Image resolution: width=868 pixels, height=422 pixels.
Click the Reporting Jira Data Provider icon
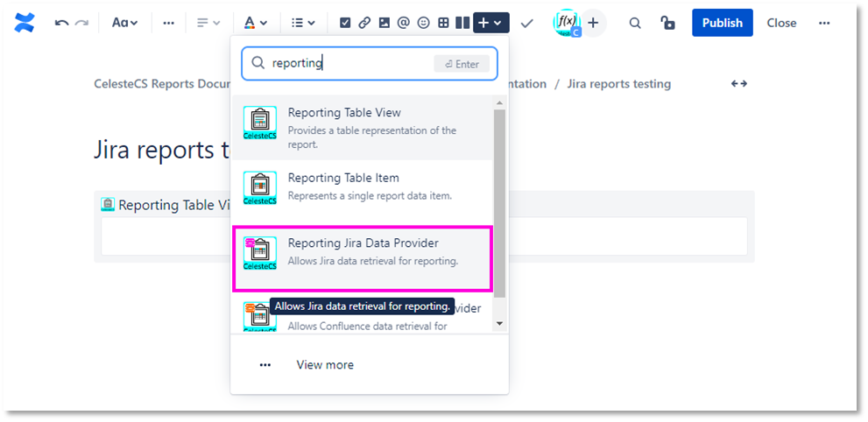(259, 253)
